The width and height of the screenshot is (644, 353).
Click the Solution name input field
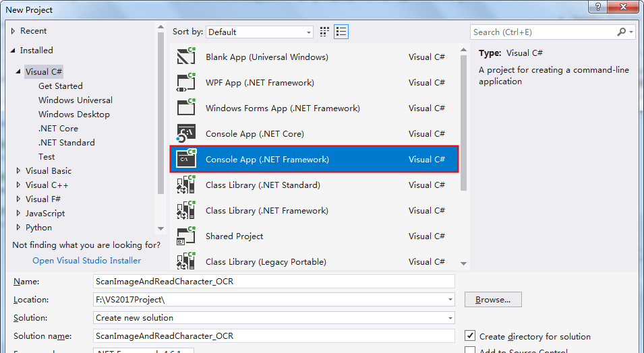point(274,335)
